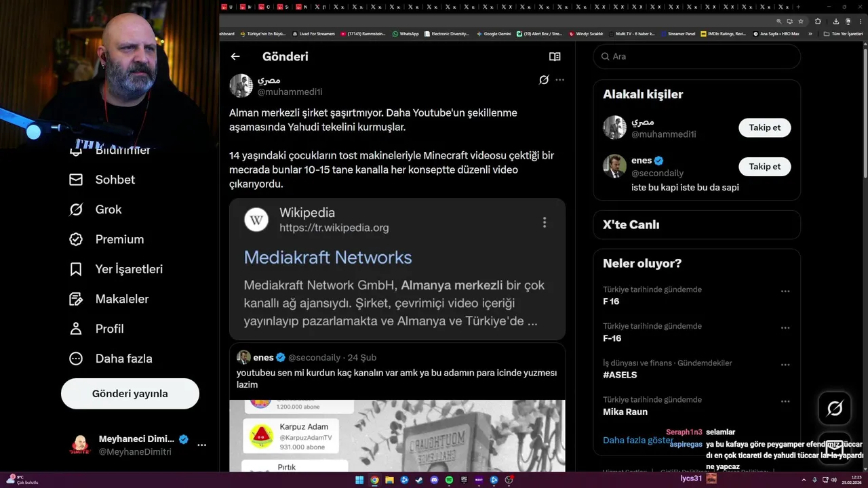Open options for the #ASELS trend

(785, 365)
